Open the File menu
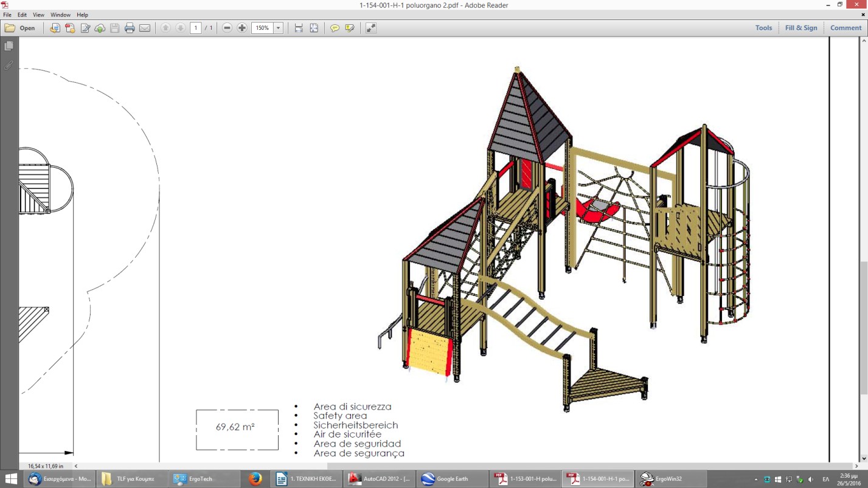The width and height of the screenshot is (868, 488). (x=7, y=15)
